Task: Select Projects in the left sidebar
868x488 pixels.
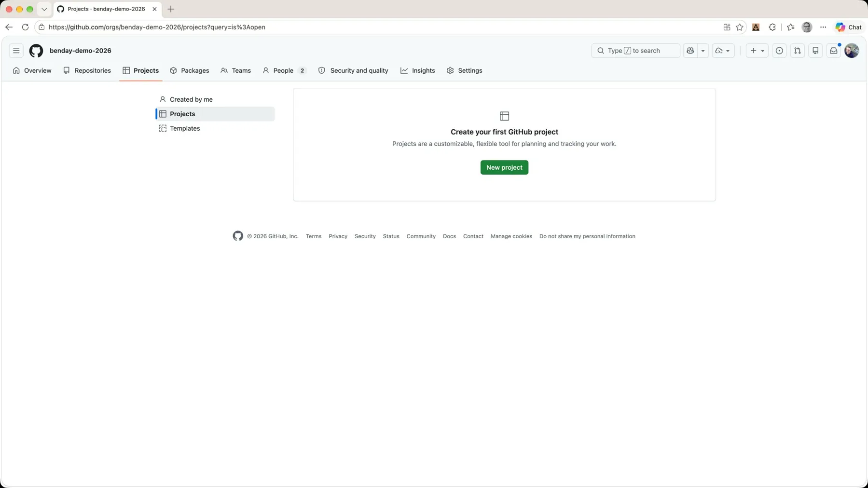Action: tap(215, 114)
